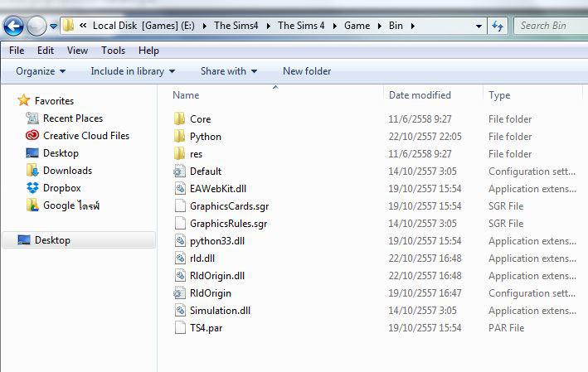The width and height of the screenshot is (588, 372).
Task: Click the double chevron in address bar
Action: (x=83, y=26)
